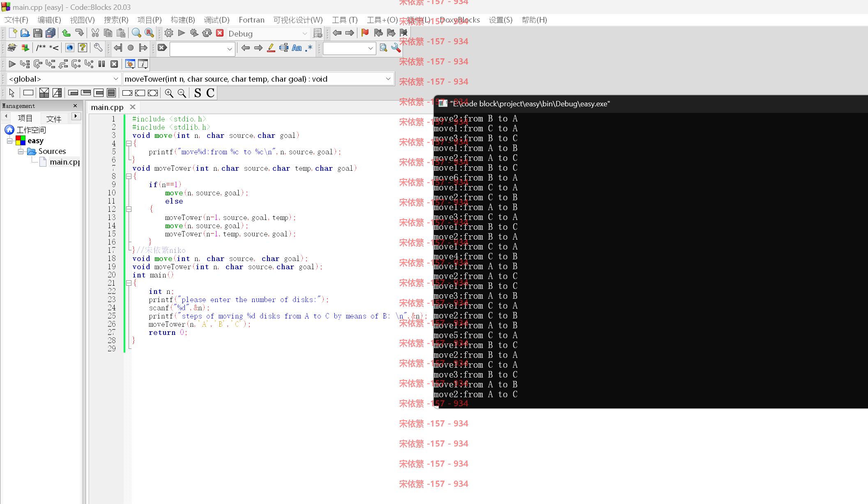Screen dimensions: 868x504
Task: Open the 调试(D) menu
Action: pos(217,20)
